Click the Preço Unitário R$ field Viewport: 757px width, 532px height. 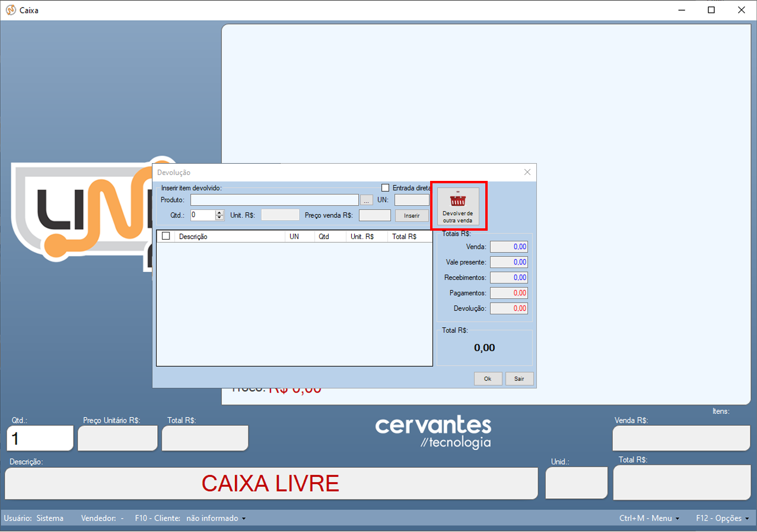[x=118, y=438]
